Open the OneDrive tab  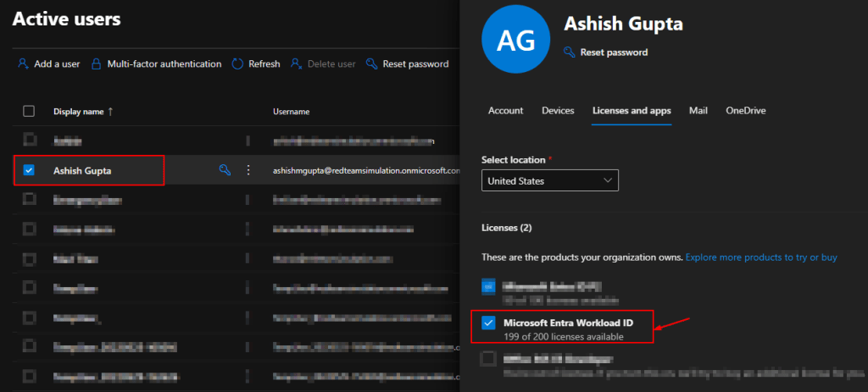(x=746, y=110)
